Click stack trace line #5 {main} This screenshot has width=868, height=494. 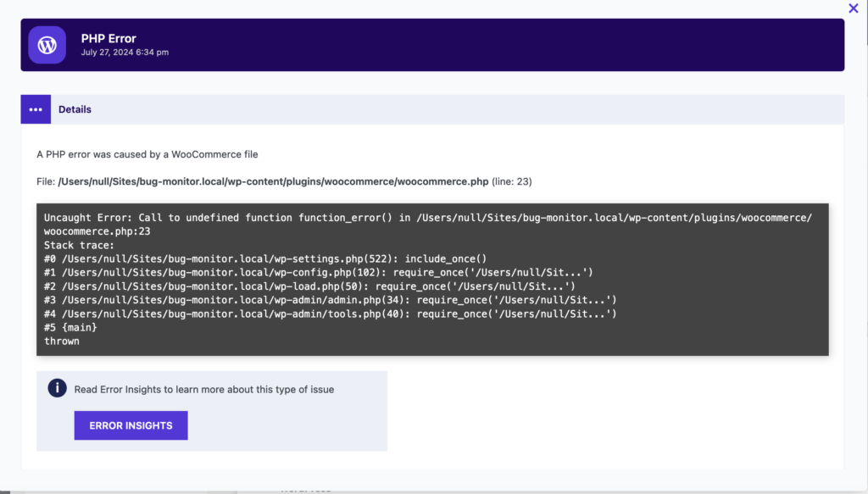[x=71, y=327]
